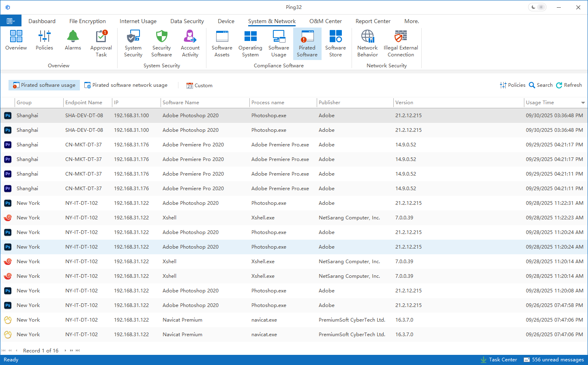Open the Report Center tab

click(373, 21)
